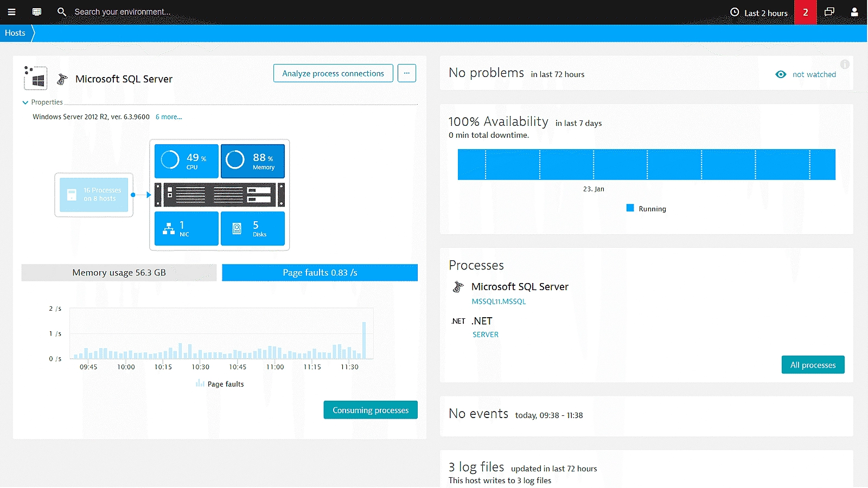Viewport: 868px width, 488px height.
Task: Open the red problems counter showing 2
Action: point(806,12)
